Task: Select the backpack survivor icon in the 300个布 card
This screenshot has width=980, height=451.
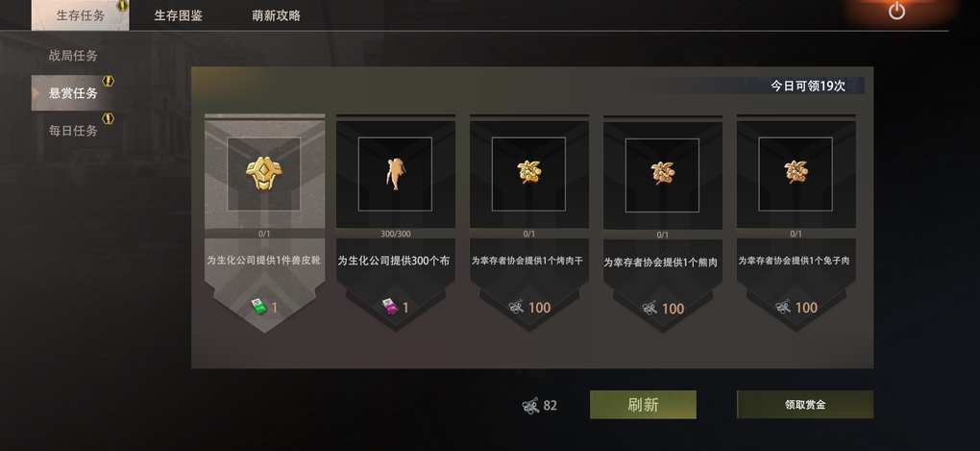Action: [394, 174]
